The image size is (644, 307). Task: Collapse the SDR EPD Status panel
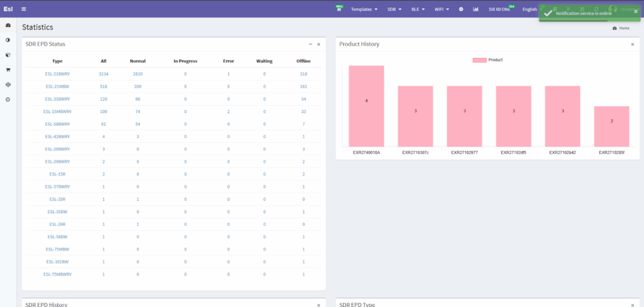click(x=310, y=44)
